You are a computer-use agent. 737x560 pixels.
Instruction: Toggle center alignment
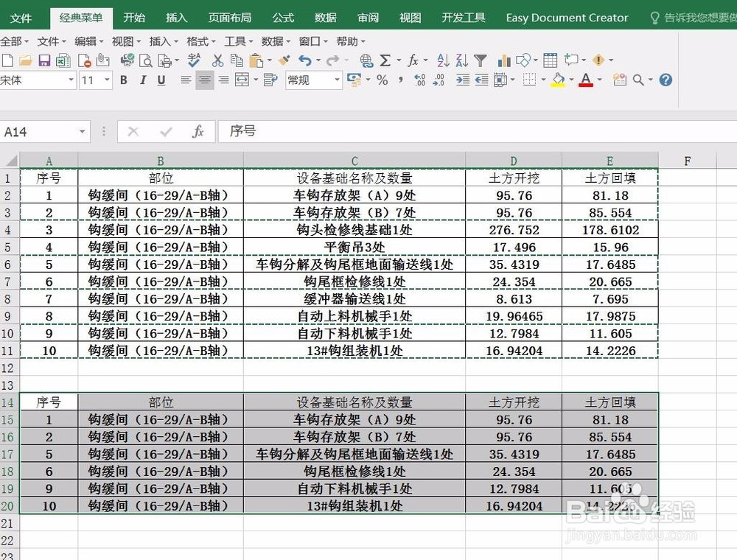[x=204, y=80]
